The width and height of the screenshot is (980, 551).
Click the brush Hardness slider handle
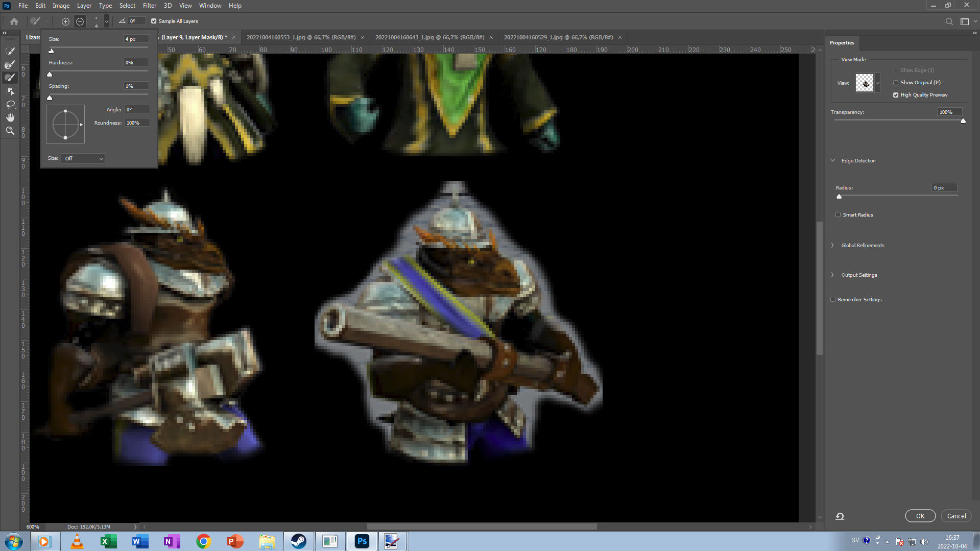click(50, 74)
